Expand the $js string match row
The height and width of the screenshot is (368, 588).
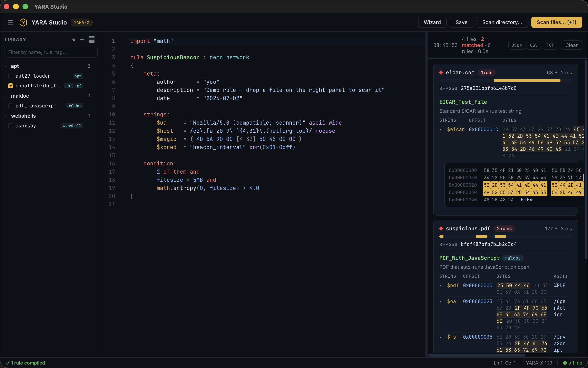pyautogui.click(x=441, y=337)
